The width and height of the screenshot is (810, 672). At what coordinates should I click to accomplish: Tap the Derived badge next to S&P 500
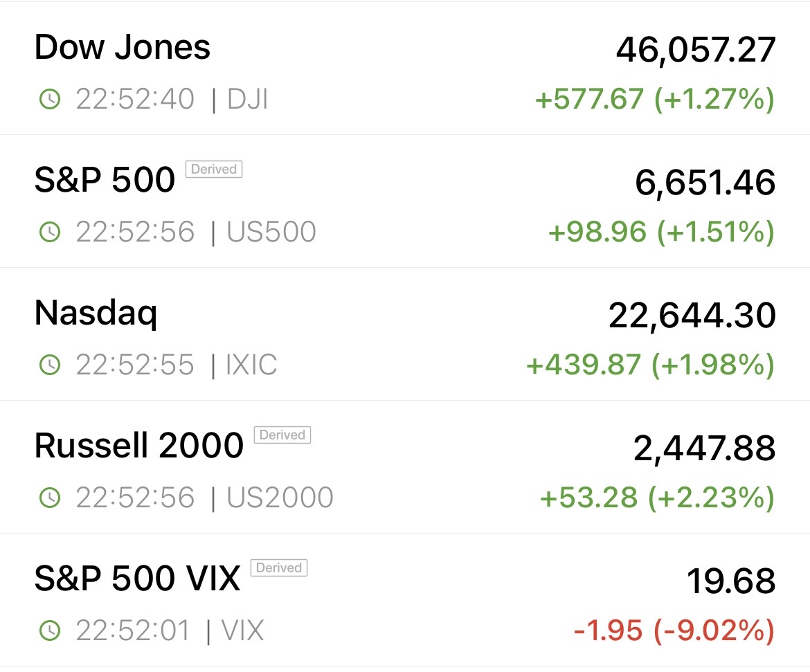coord(213,170)
